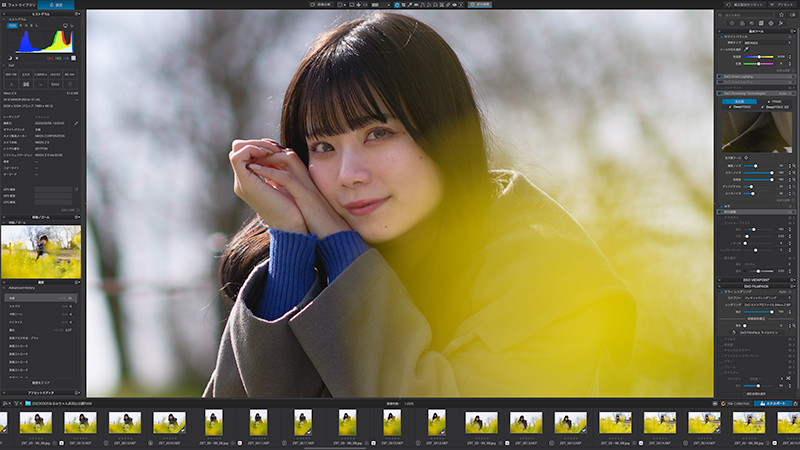Collapse the Advanced History section chevron

[4, 288]
